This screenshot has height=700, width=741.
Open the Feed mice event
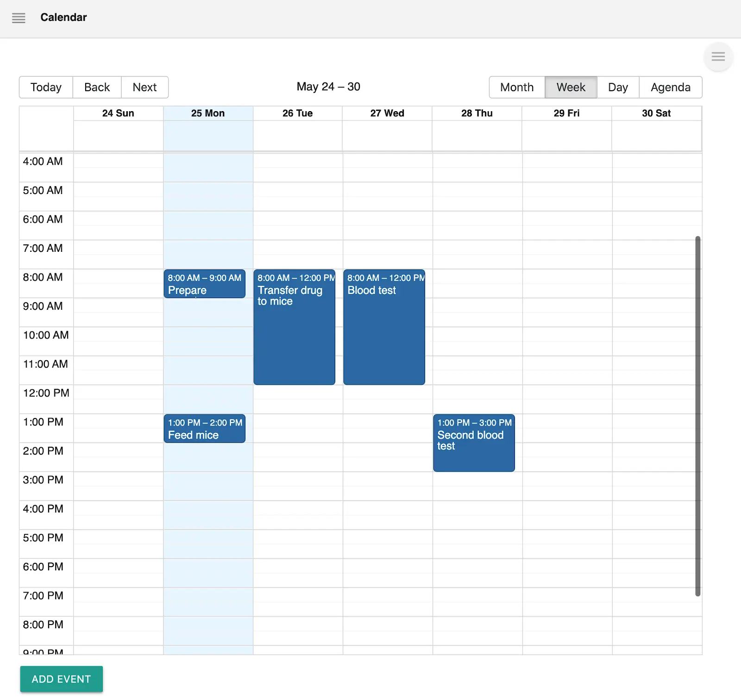coord(204,429)
